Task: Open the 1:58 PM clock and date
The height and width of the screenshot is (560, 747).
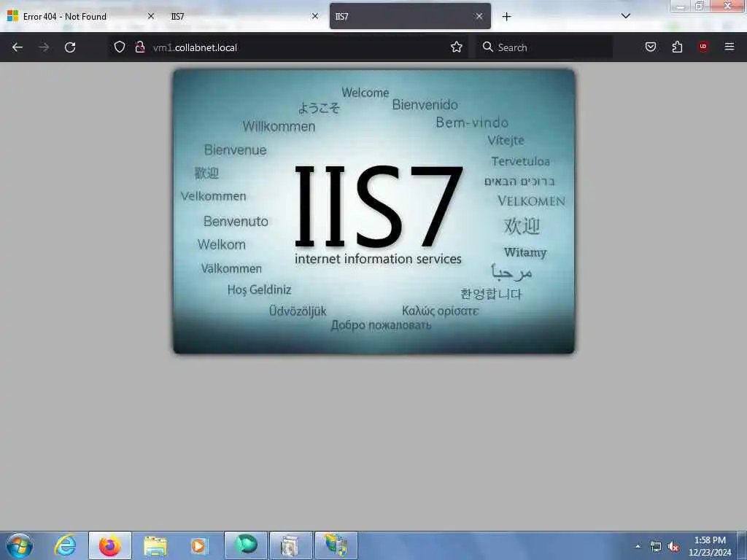Action: click(710, 546)
